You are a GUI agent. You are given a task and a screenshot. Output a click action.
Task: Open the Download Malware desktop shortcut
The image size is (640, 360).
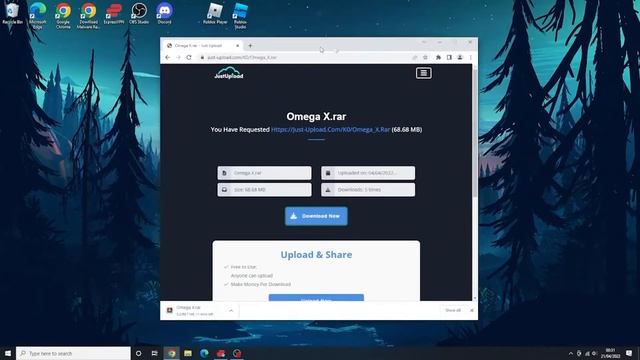click(x=88, y=15)
